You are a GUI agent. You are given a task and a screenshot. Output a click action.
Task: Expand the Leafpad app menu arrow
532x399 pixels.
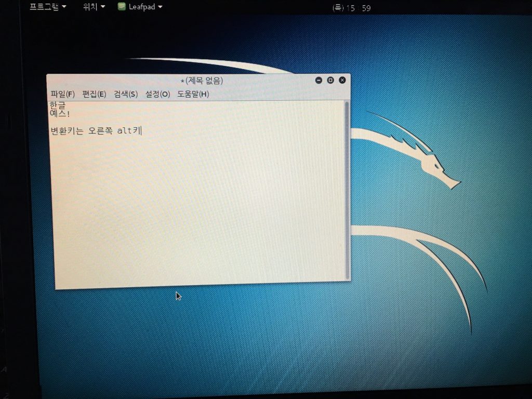click(x=160, y=6)
